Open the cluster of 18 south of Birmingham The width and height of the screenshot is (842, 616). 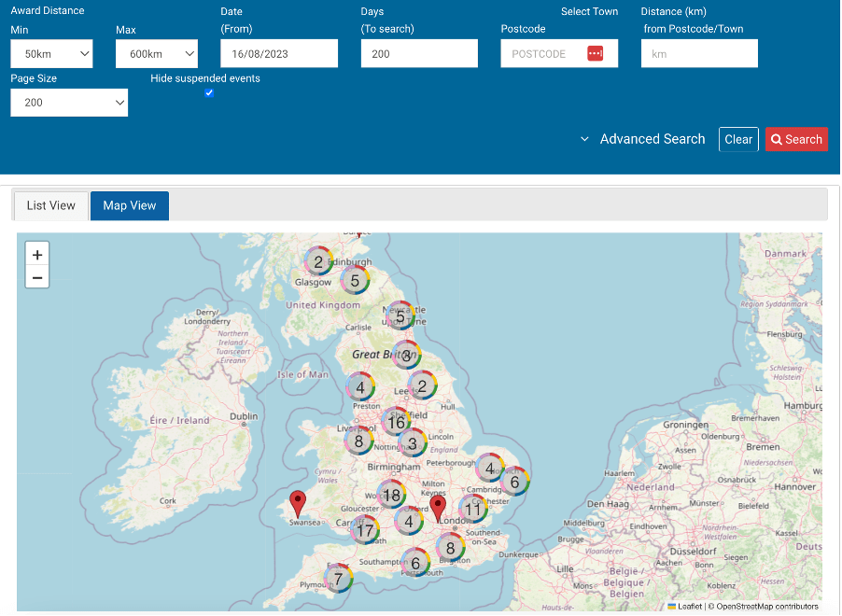click(391, 494)
